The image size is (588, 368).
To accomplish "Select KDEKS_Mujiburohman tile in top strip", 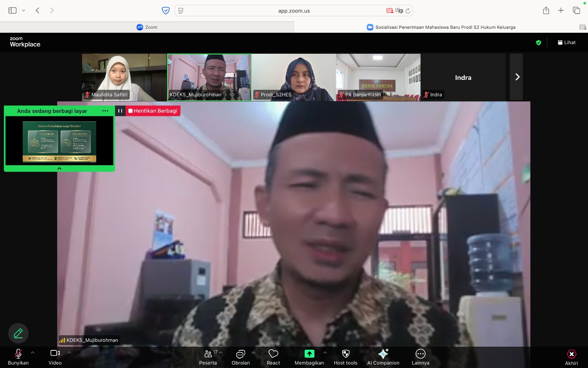I will pos(209,77).
